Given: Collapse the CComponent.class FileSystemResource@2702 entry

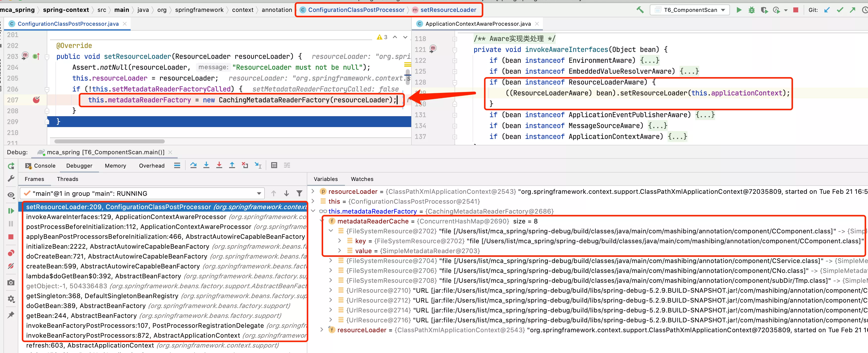Looking at the screenshot, I should coord(331,231).
